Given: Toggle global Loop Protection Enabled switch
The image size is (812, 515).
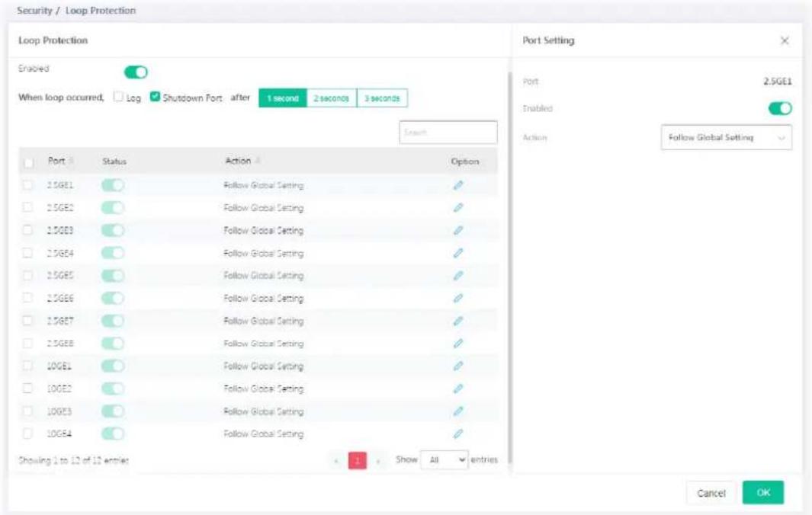Looking at the screenshot, I should pos(136,72).
